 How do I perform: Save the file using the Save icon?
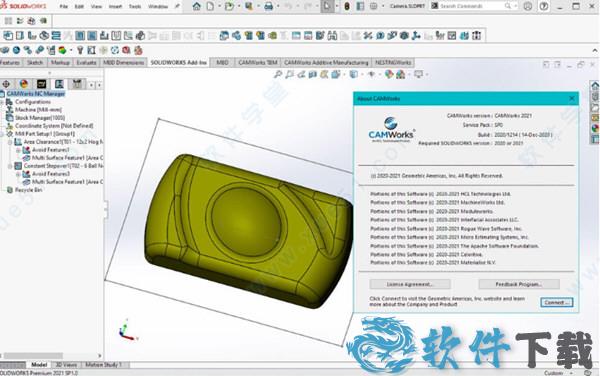pos(249,6)
